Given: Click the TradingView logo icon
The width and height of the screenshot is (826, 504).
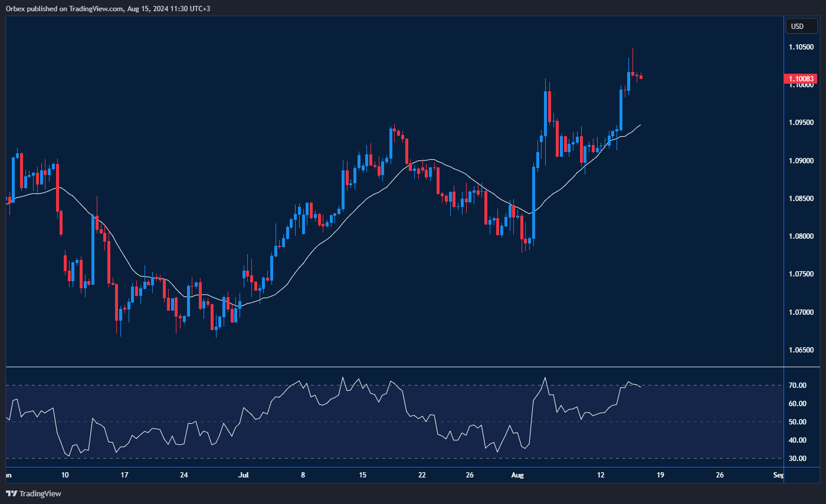Looking at the screenshot, I should [x=10, y=494].
